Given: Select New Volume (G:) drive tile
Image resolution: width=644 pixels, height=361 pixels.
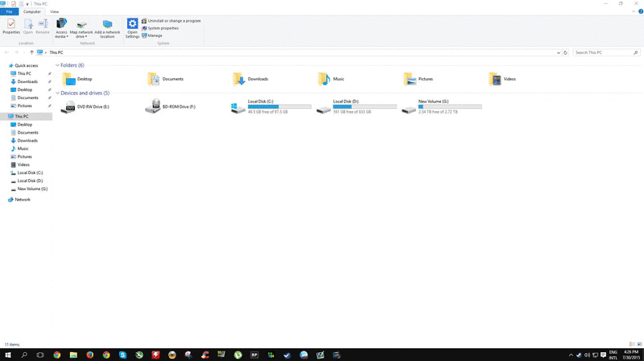Looking at the screenshot, I should [x=442, y=106].
